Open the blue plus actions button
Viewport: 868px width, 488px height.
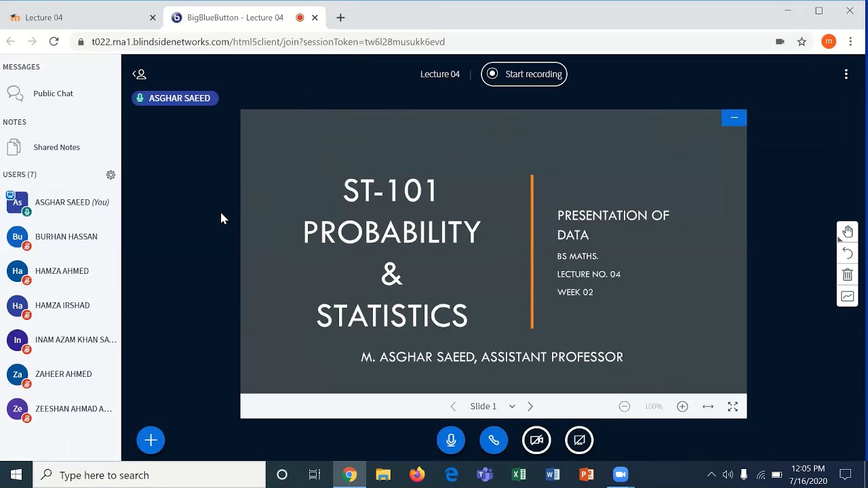click(x=151, y=441)
